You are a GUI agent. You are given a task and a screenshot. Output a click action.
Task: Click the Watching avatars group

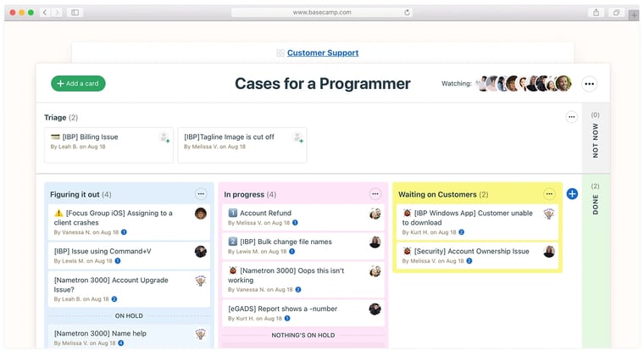click(524, 84)
